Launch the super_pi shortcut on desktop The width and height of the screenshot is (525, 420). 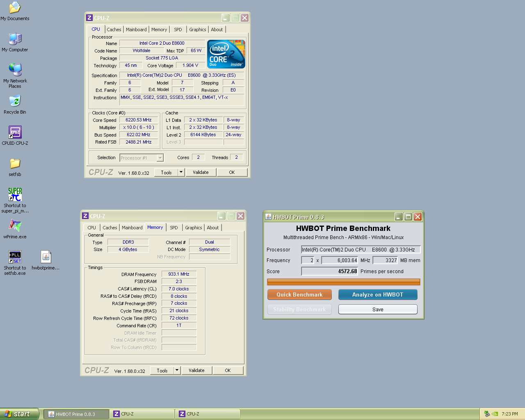click(x=15, y=195)
